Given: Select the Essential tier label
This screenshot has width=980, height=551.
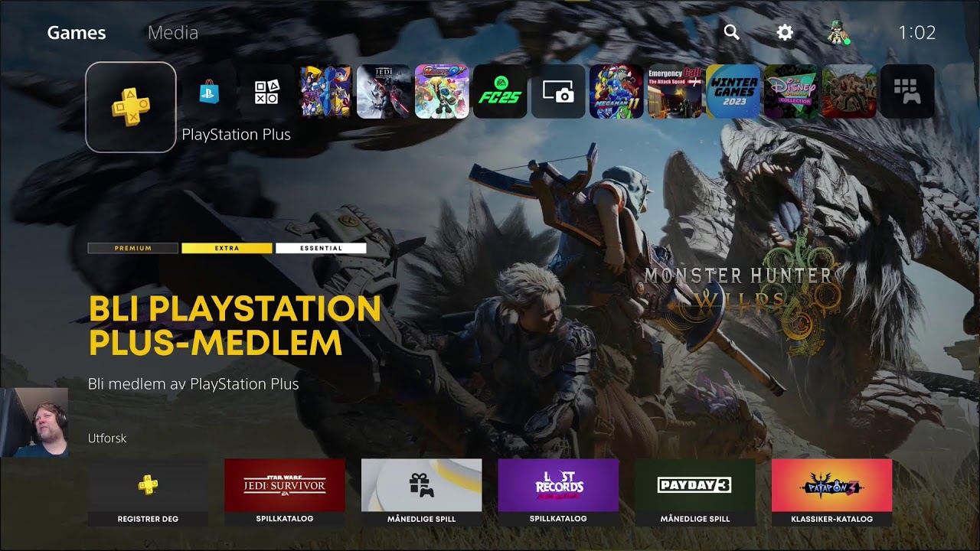Looking at the screenshot, I should tap(321, 248).
